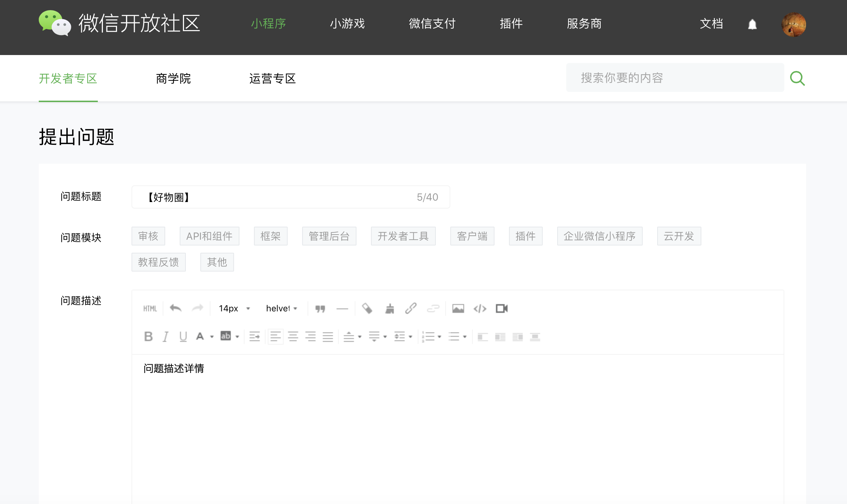Insert an image via the picture icon

point(458,308)
